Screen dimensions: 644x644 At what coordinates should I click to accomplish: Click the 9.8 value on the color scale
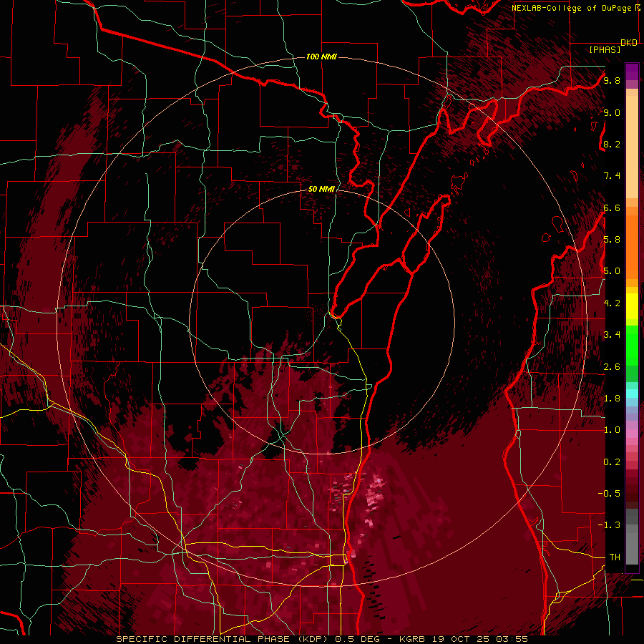tap(612, 80)
